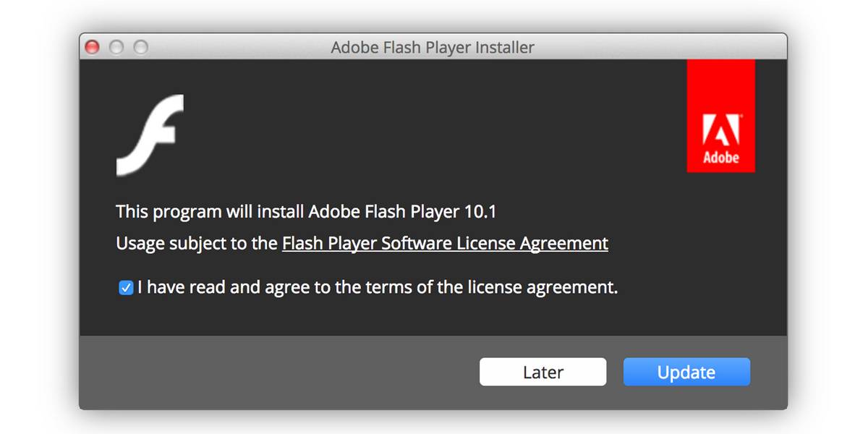Click the dark area between Flash and Adobe logos
The width and height of the screenshot is (868, 434).
[434, 130]
